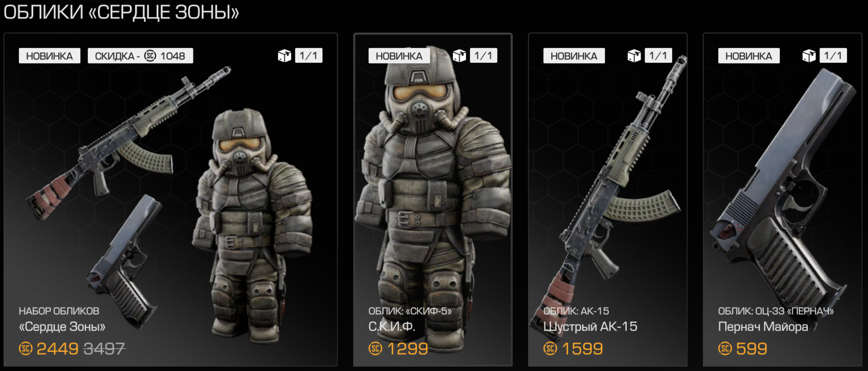Click box icon on Пернач Майора card
The image size is (868, 371).
(809, 56)
